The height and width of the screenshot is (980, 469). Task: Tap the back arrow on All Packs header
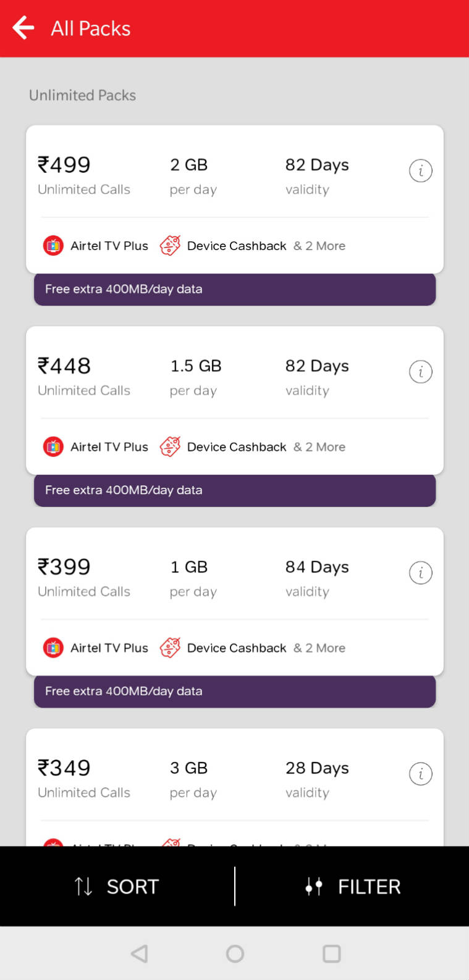point(22,28)
